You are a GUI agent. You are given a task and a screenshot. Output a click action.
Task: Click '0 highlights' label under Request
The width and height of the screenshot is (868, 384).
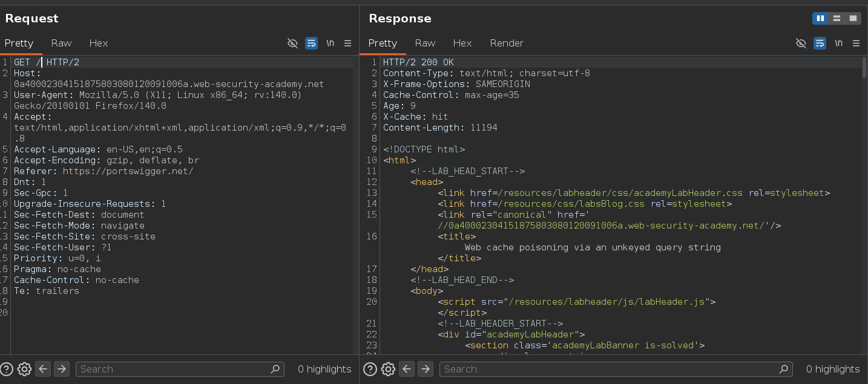tap(324, 369)
